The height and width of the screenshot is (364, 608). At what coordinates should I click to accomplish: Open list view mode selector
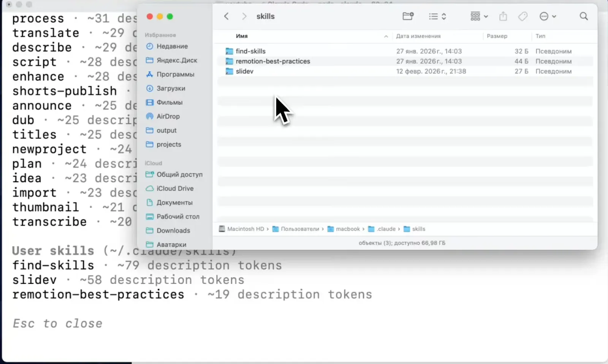pos(437,16)
